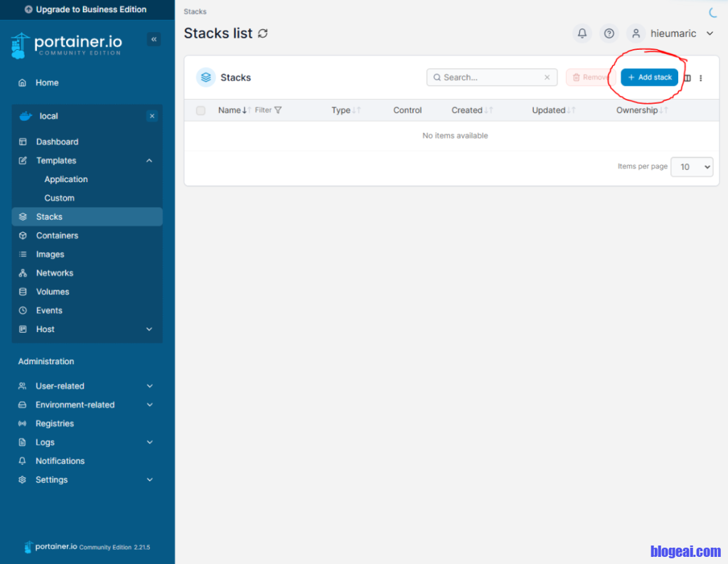Click the notifications bell icon in header
This screenshot has height=564, width=728.
[x=582, y=33]
